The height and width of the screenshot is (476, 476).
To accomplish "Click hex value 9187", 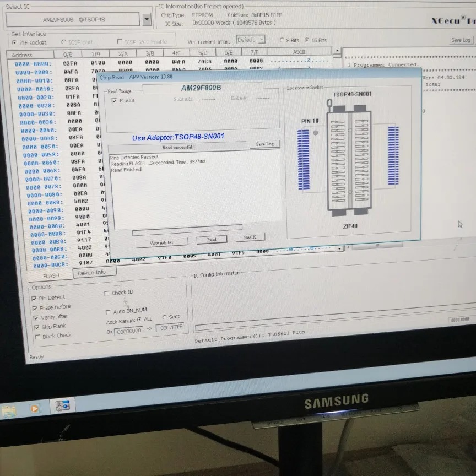I will 85,263.
